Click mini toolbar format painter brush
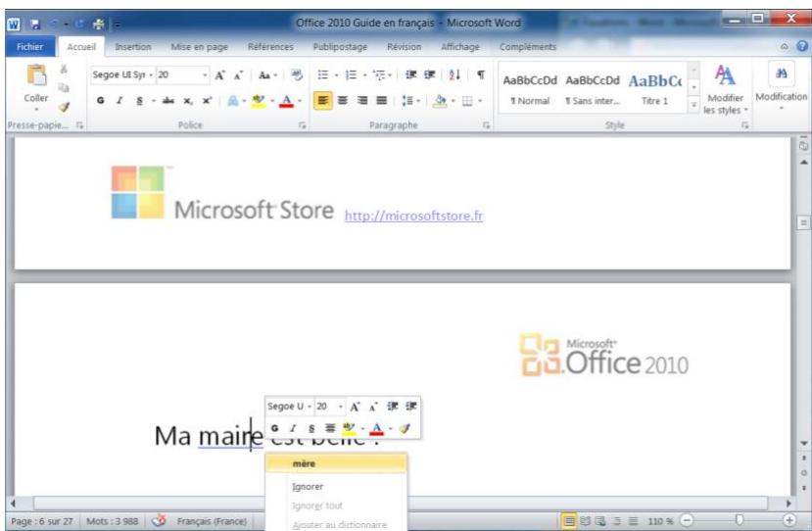 pos(405,428)
